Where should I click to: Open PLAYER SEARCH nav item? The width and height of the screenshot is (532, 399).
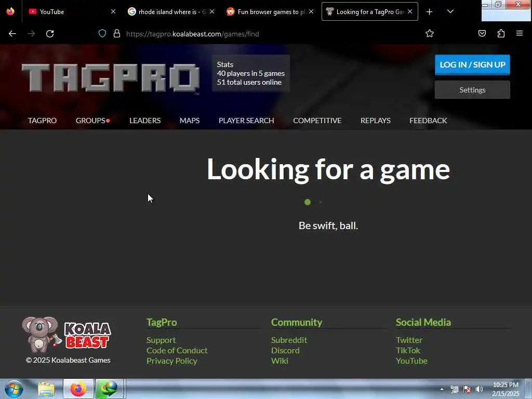pos(246,121)
